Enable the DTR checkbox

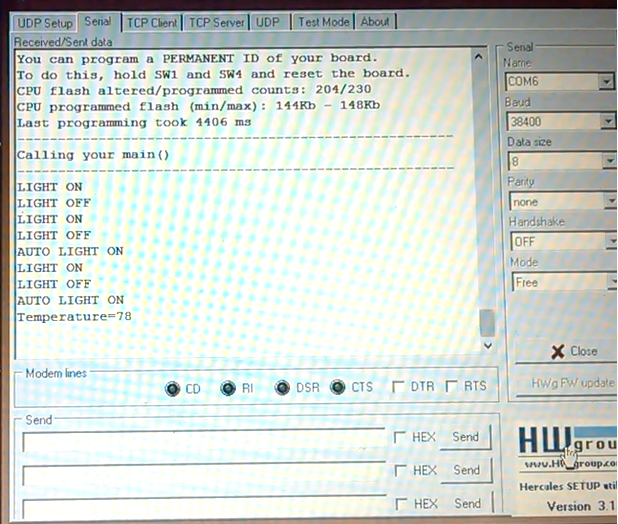pyautogui.click(x=399, y=387)
